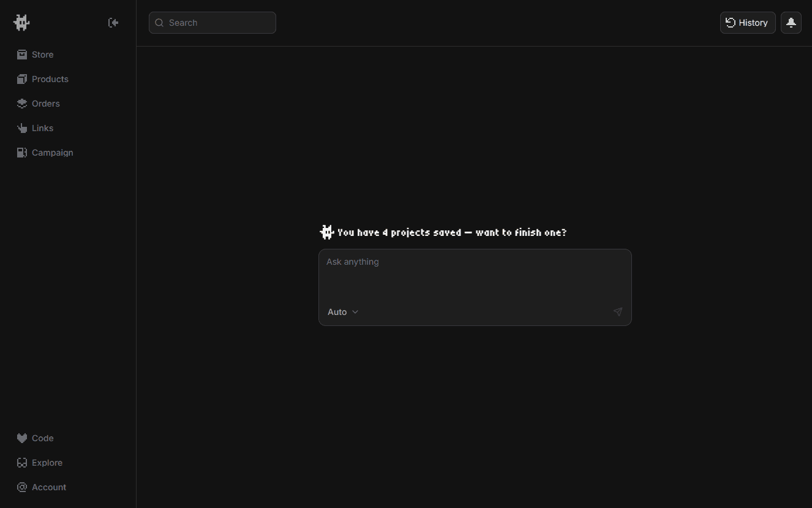Open notifications with the bell icon

791,23
